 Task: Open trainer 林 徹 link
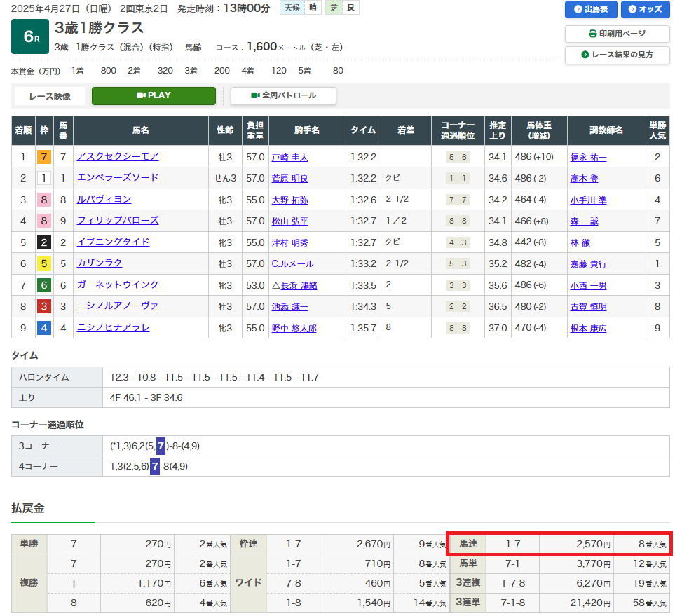point(580,243)
